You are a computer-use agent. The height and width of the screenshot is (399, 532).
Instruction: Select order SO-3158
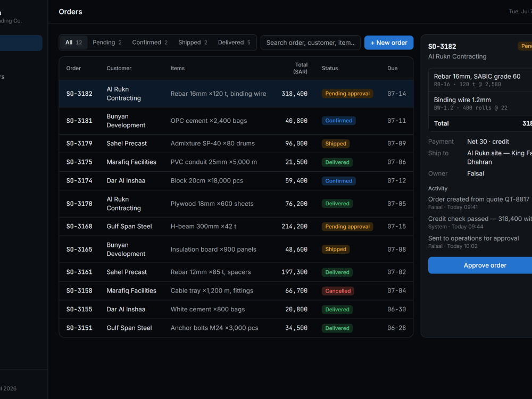(236, 291)
